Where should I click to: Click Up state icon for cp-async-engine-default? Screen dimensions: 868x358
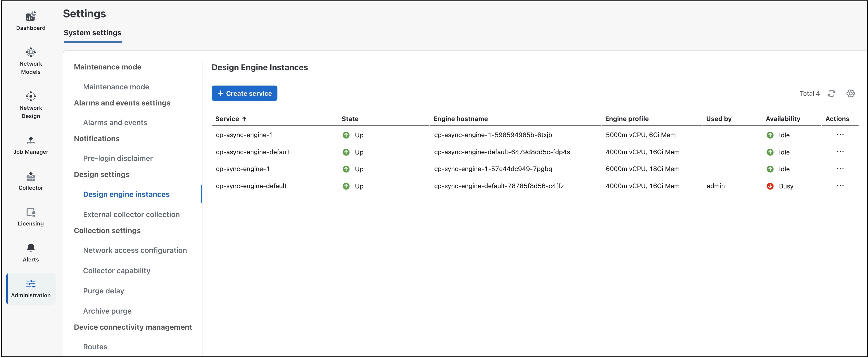point(346,152)
